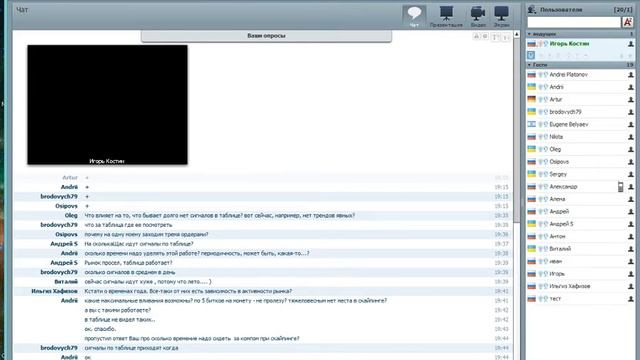Open the Презентация tab

click(x=446, y=16)
